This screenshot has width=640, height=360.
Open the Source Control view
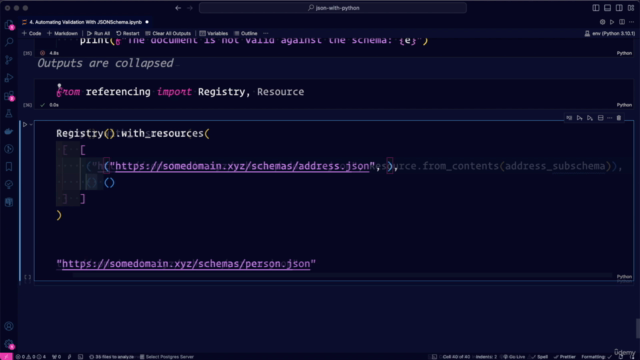9,60
